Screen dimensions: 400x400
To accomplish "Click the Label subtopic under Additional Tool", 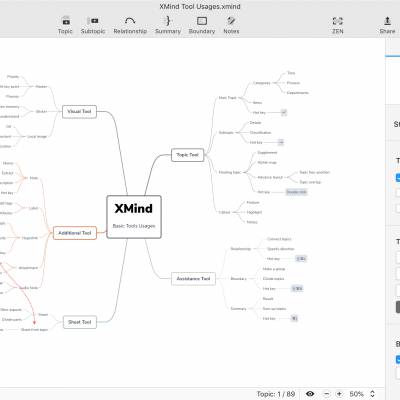I will coord(33,208).
